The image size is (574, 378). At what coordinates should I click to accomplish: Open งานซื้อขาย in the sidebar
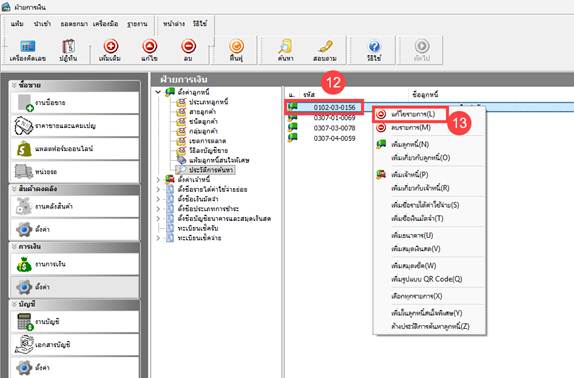pyautogui.click(x=75, y=103)
